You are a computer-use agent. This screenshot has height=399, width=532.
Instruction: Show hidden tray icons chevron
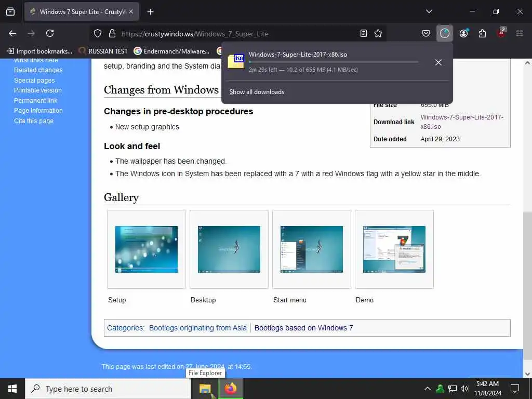tap(428, 389)
